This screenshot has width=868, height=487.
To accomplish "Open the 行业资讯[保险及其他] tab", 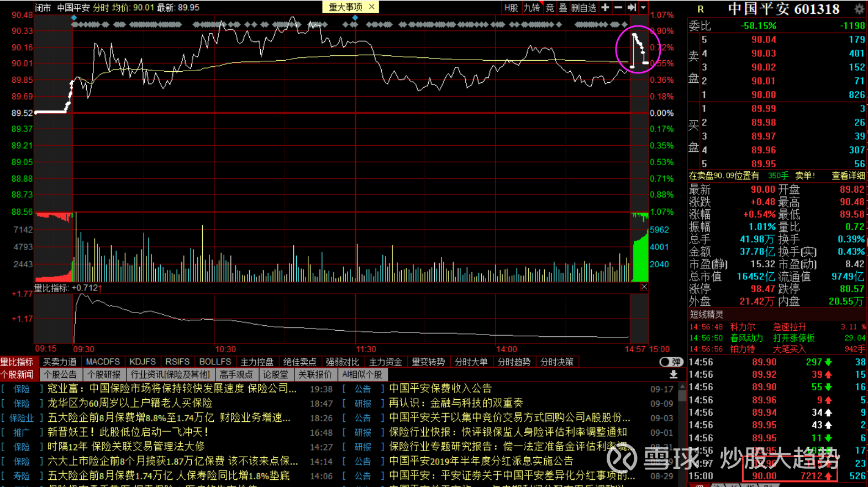I will click(x=170, y=374).
